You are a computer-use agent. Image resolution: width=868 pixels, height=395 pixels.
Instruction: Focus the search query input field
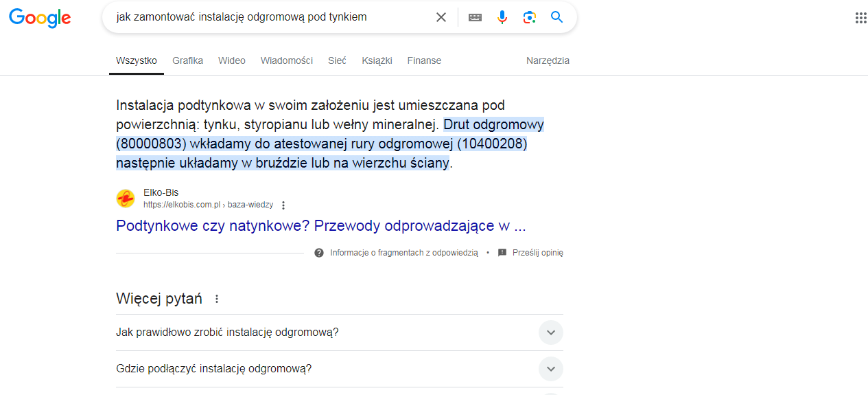pyautogui.click(x=271, y=17)
